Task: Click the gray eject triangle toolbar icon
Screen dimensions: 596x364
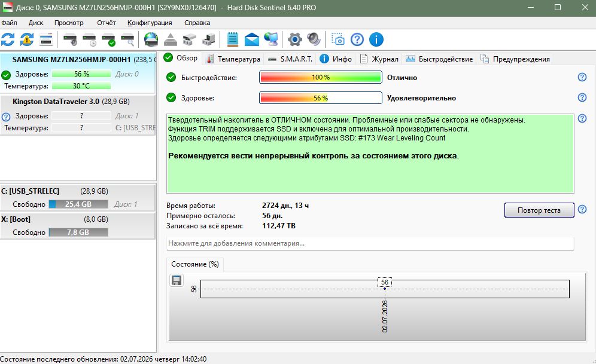Action: [171, 39]
